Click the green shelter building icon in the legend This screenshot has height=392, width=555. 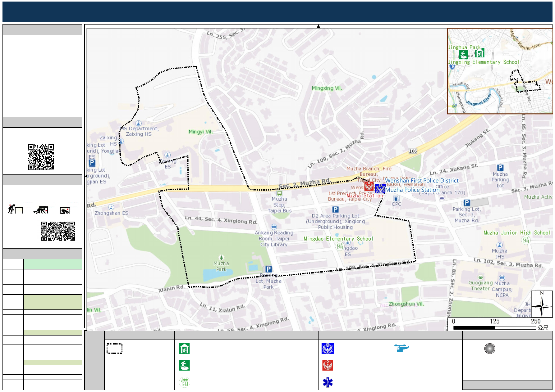[184, 349]
